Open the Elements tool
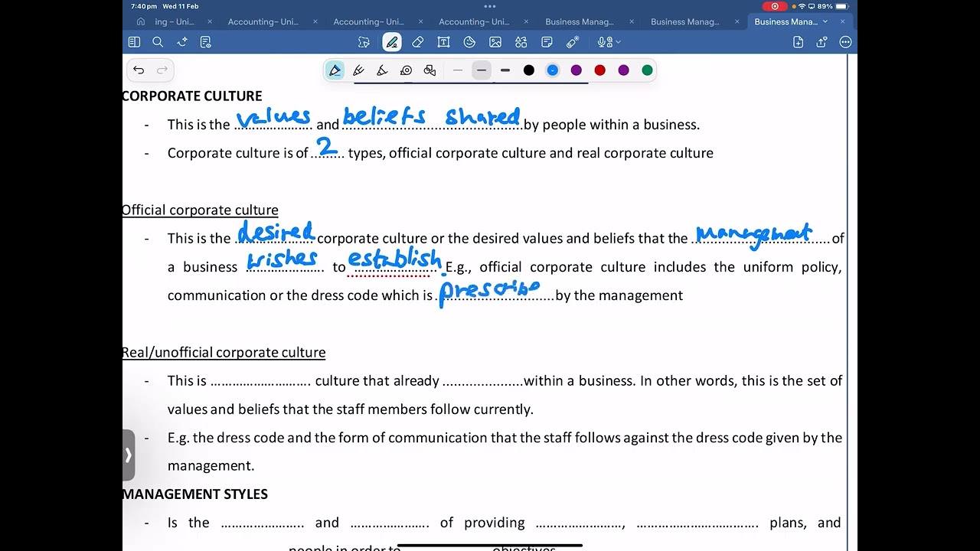980x551 pixels. [x=521, y=42]
